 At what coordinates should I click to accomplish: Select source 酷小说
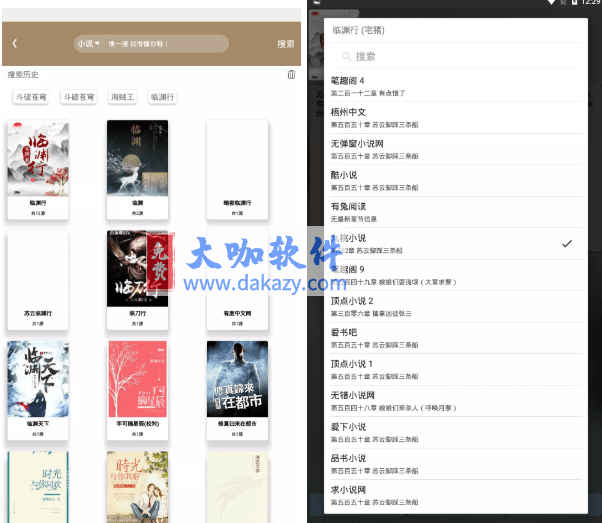click(455, 181)
